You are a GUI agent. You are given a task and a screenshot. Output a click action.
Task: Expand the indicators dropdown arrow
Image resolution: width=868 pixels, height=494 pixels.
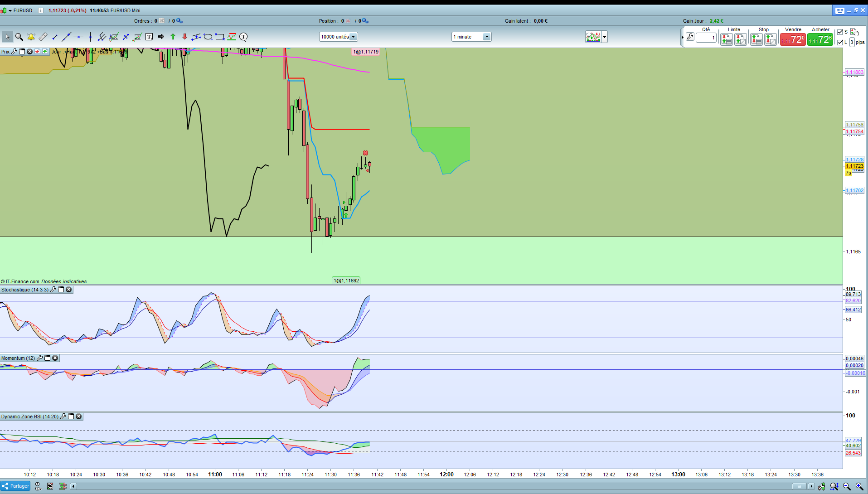[605, 37]
